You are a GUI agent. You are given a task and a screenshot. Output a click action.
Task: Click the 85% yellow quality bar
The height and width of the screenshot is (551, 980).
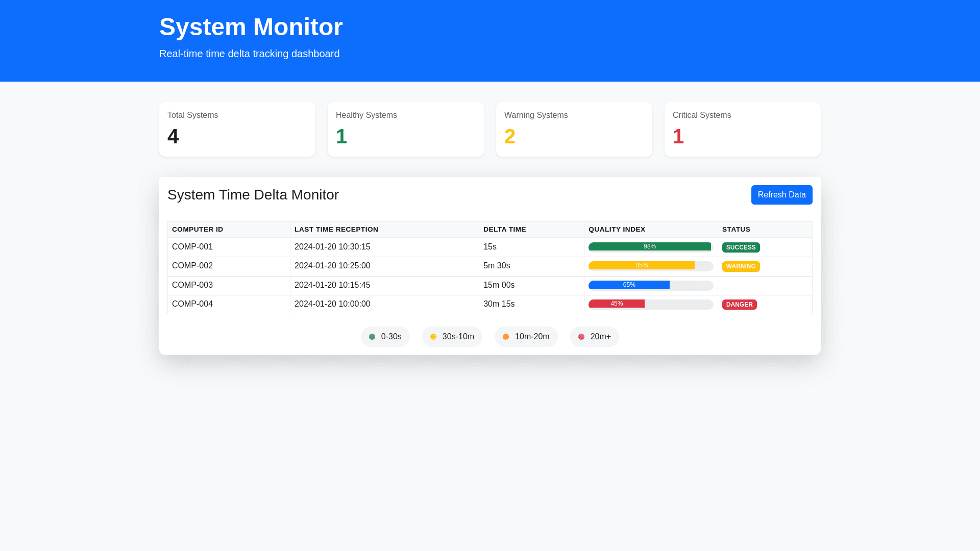641,266
